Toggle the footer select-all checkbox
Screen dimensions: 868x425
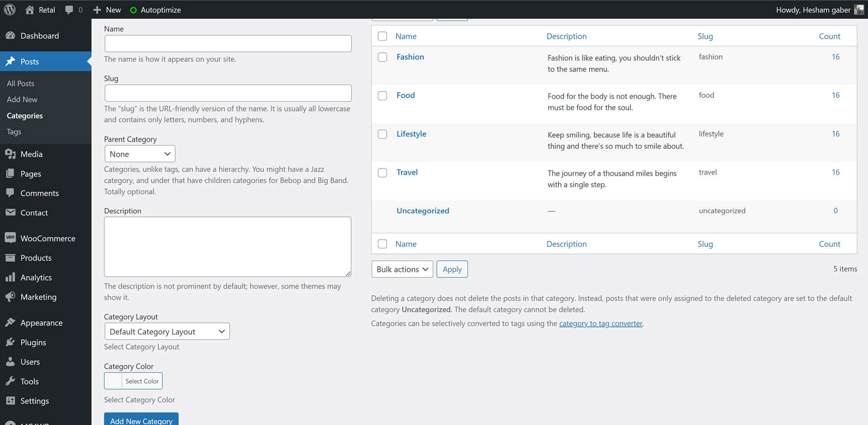[382, 244]
